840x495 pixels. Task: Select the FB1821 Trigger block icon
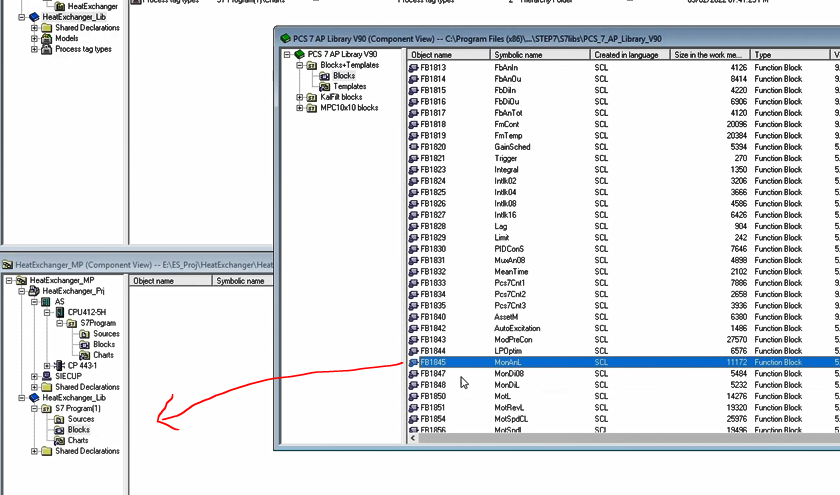tap(414, 159)
